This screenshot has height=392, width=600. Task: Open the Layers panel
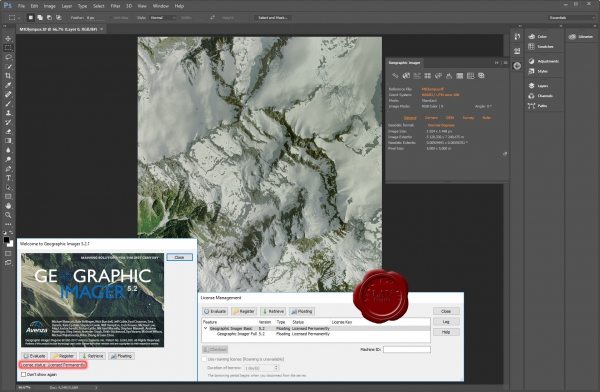[538, 86]
